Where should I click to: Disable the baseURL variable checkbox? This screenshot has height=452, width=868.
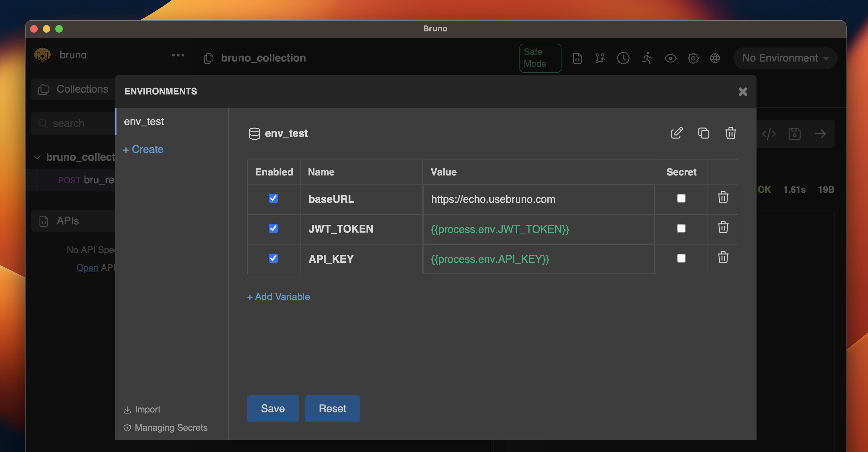273,199
